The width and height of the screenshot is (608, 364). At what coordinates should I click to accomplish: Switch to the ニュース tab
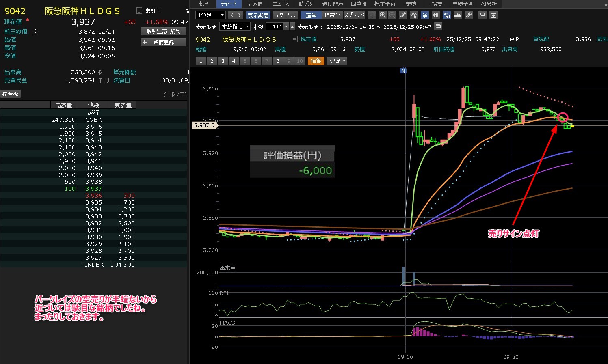[281, 4]
